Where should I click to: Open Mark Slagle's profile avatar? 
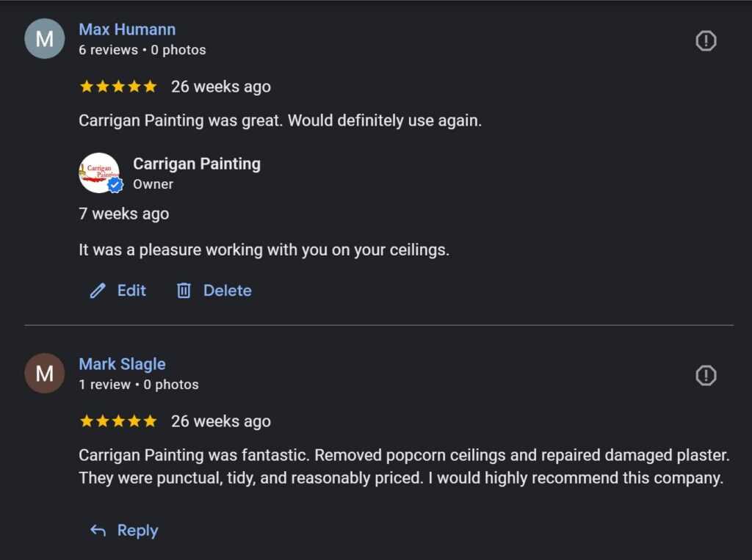point(44,374)
